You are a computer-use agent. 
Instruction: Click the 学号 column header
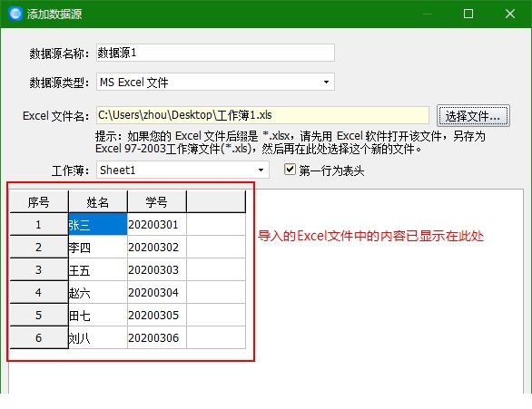[157, 201]
